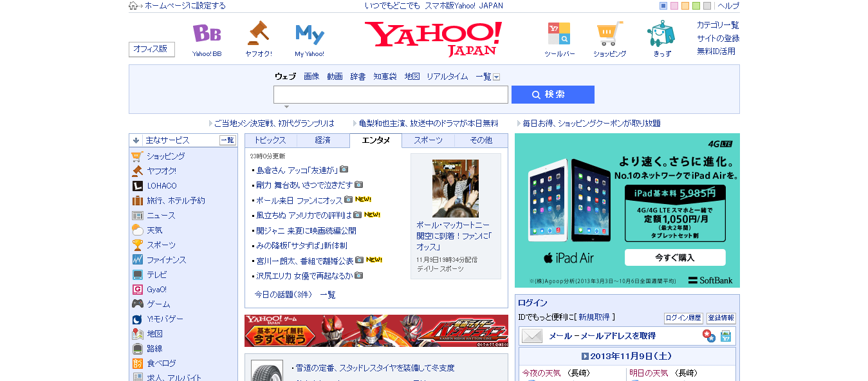868x381 pixels.
Task: Click the red-blue star badge icon
Action: tap(708, 336)
